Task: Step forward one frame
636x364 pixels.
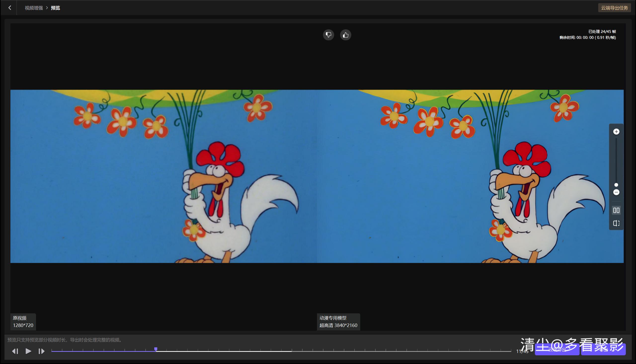Action: pos(41,351)
